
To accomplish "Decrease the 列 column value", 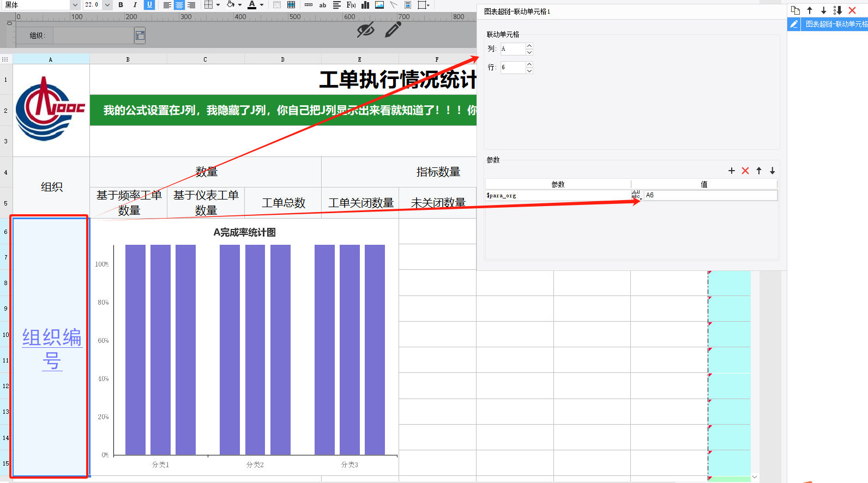I will click(529, 52).
